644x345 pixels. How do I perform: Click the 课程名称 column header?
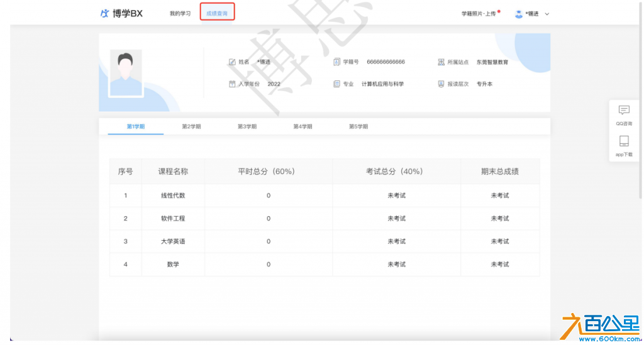tap(173, 172)
